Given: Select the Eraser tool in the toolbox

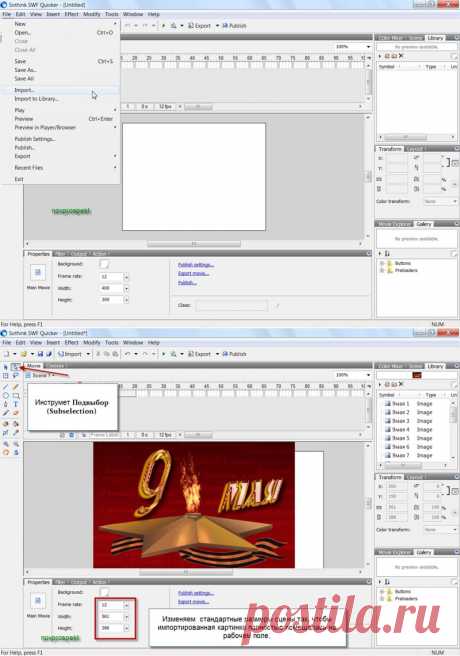Looking at the screenshot, I should pyautogui.click(x=16, y=413).
